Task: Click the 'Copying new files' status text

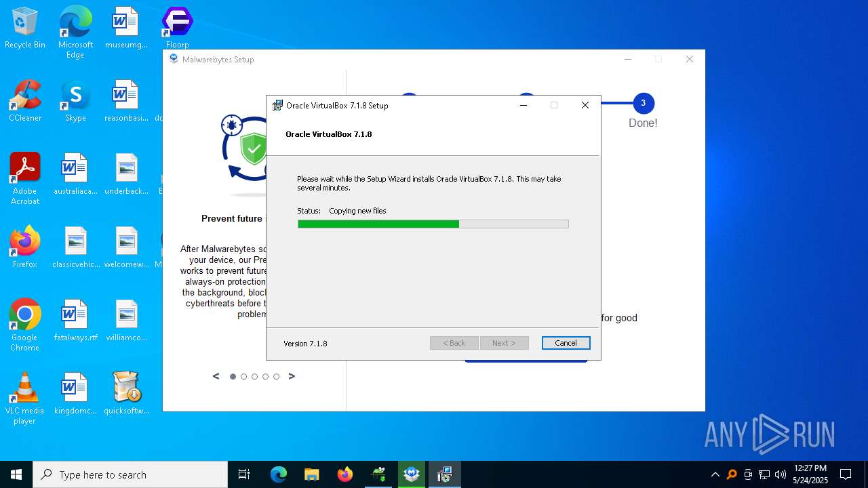Action: point(357,211)
